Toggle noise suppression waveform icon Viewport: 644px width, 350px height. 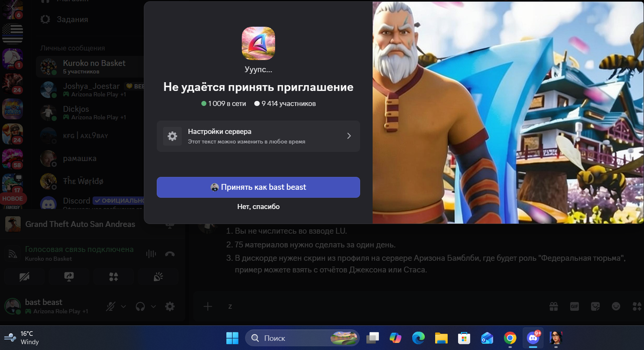point(150,254)
